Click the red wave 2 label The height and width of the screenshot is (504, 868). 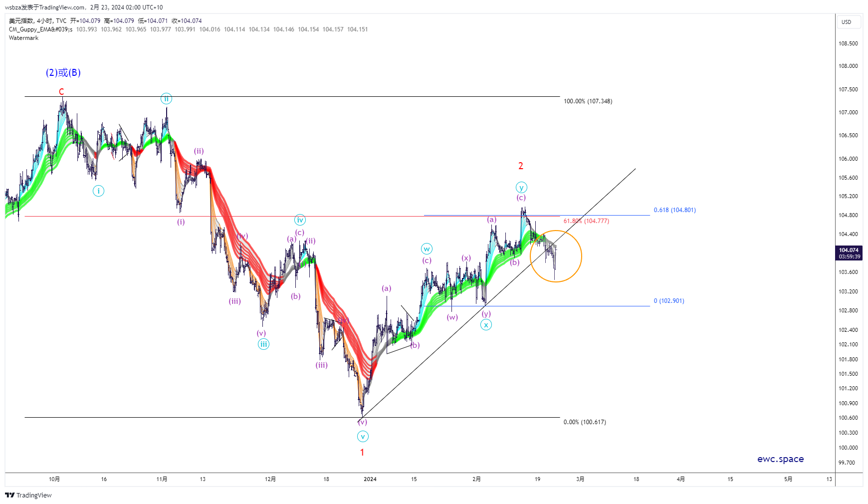pyautogui.click(x=521, y=166)
